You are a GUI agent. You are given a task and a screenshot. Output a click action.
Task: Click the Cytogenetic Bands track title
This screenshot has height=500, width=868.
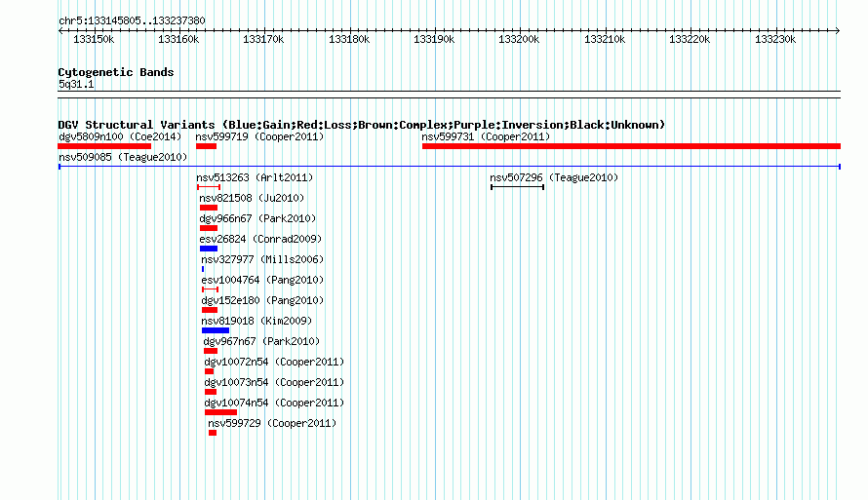point(116,72)
